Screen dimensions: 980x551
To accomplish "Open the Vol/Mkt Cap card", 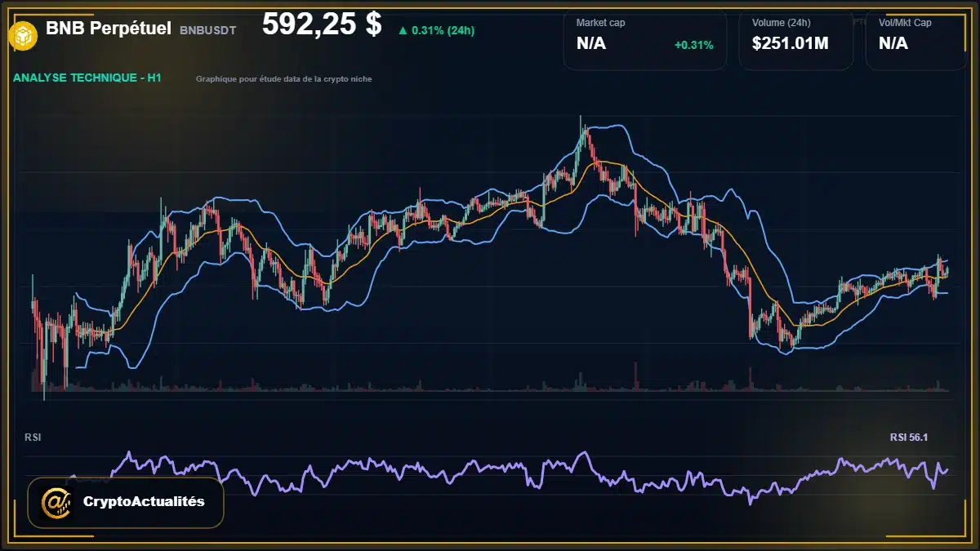I will pyautogui.click(x=918, y=39).
